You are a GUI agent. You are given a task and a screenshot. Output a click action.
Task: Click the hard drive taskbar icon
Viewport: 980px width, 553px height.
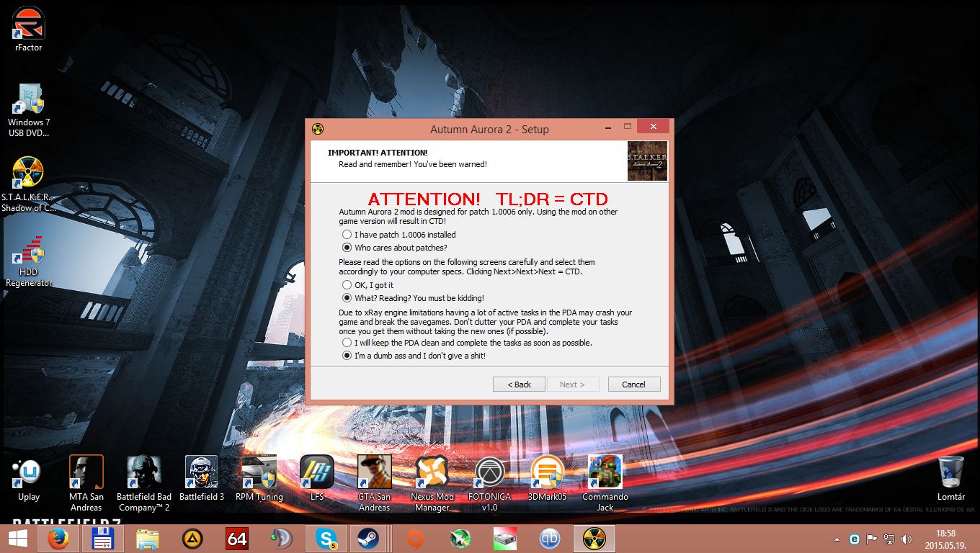505,539
